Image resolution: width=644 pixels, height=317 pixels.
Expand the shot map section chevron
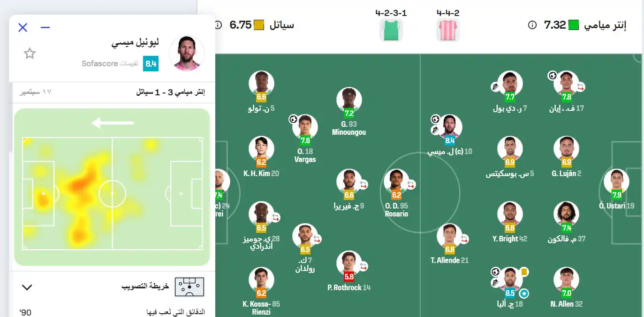point(27,287)
